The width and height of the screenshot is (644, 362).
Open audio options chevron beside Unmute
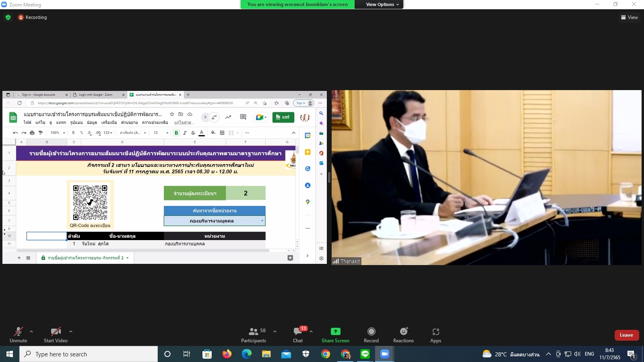click(31, 331)
